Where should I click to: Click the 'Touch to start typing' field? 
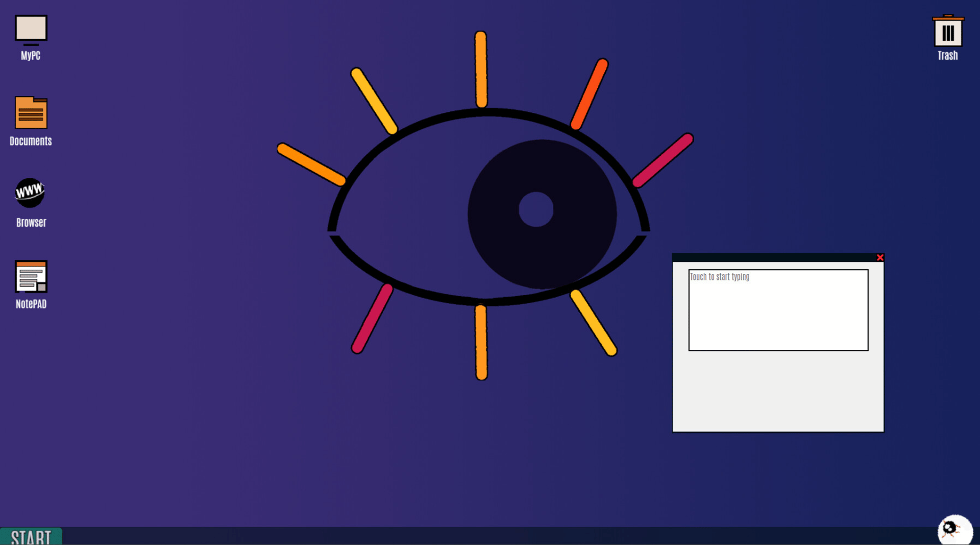778,310
